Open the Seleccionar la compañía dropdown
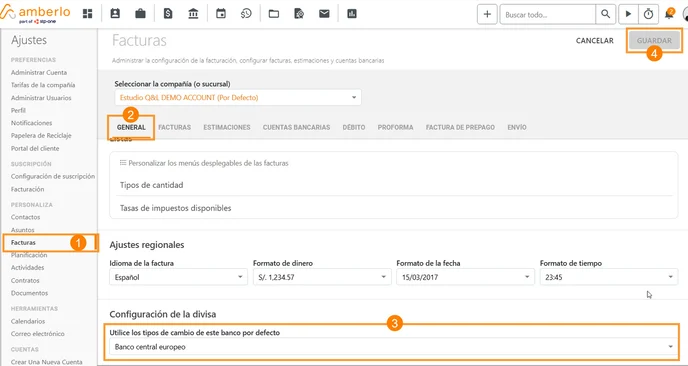The width and height of the screenshot is (688, 366). 238,97
